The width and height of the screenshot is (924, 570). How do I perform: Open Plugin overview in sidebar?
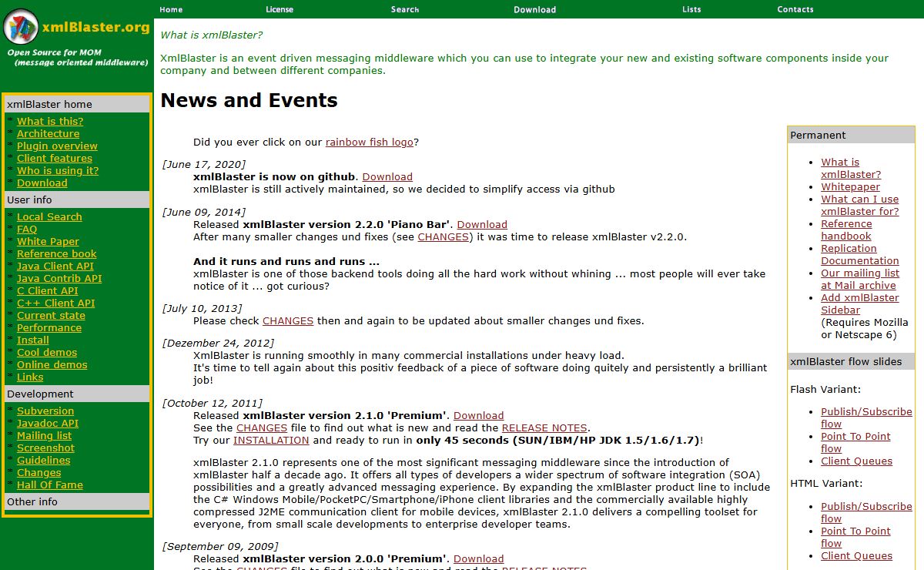tap(57, 146)
